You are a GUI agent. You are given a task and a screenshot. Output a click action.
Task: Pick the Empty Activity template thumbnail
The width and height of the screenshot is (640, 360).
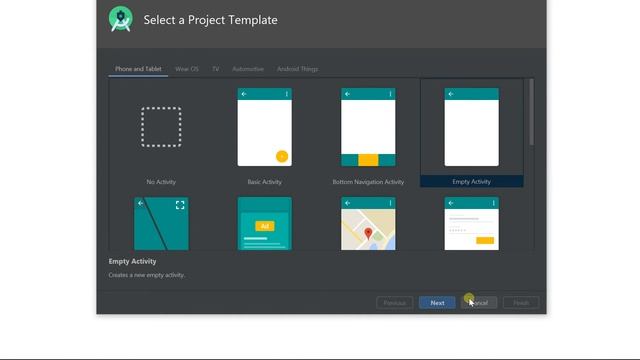471,127
